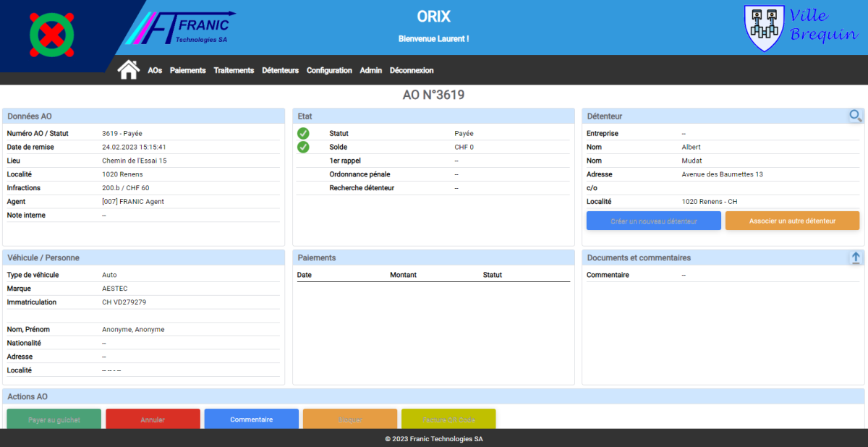
Task: Open the Détenteurs menu
Action: 280,70
